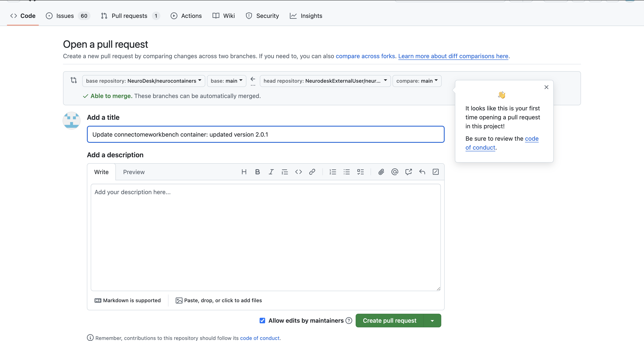Screen dimensions: 644x341
Task: Insert a link with the chain icon
Action: pos(312,172)
